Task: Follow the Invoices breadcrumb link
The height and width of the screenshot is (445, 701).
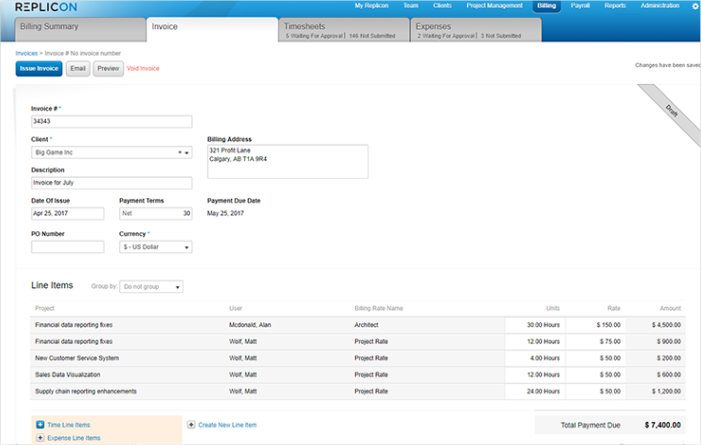Action: (x=26, y=53)
